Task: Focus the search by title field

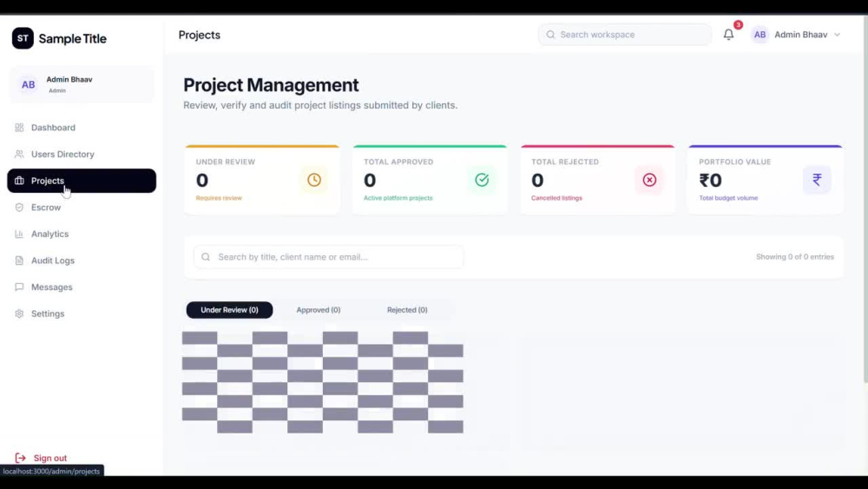Action: pyautogui.click(x=329, y=257)
